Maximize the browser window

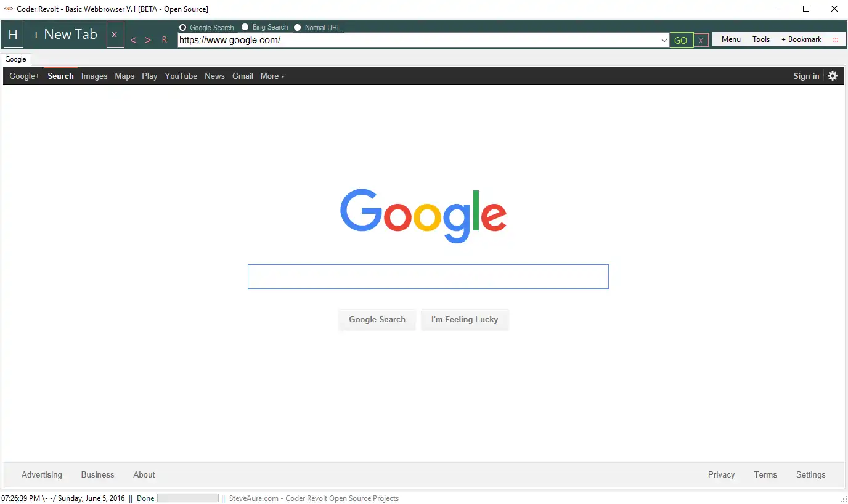point(806,9)
